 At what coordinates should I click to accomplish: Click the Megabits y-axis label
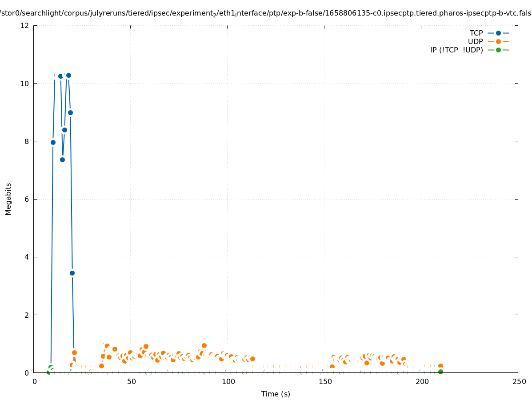click(8, 199)
